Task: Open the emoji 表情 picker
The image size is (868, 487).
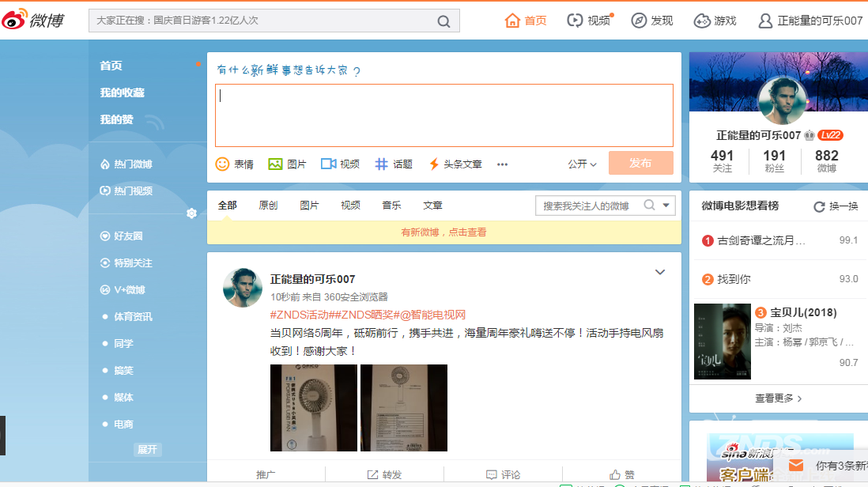Action: click(x=235, y=164)
